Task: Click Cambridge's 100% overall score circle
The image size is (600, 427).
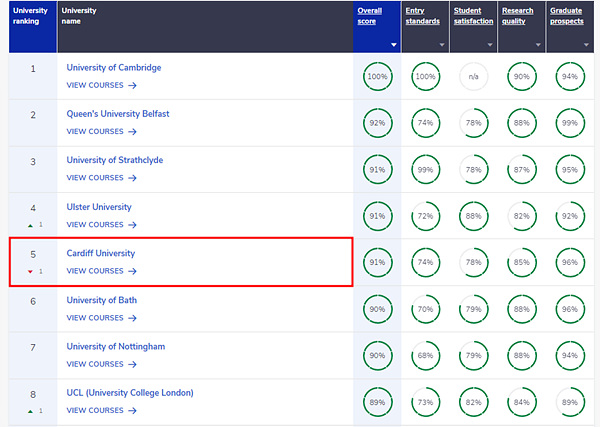Action: tap(378, 77)
